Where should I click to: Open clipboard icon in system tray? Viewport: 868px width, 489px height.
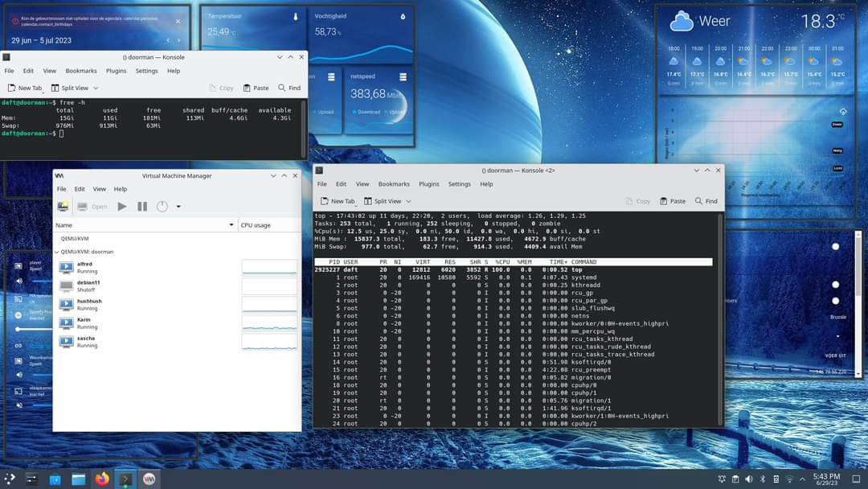[x=735, y=479]
